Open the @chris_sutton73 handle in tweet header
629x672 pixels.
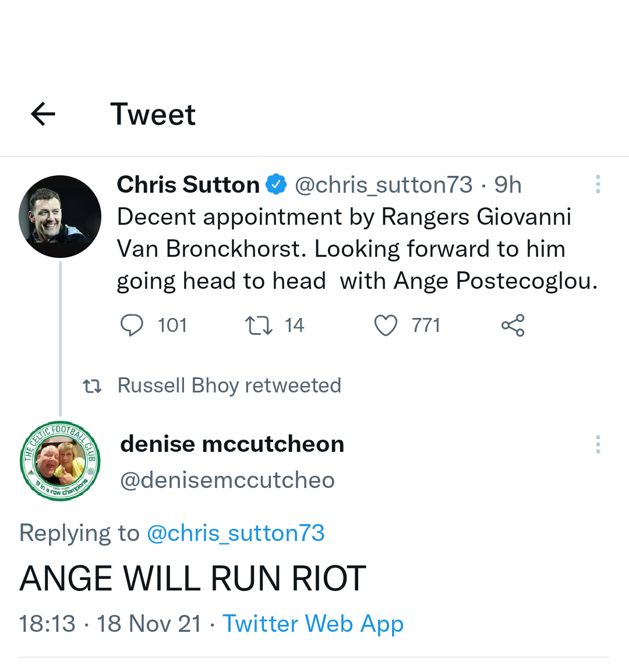(x=384, y=185)
